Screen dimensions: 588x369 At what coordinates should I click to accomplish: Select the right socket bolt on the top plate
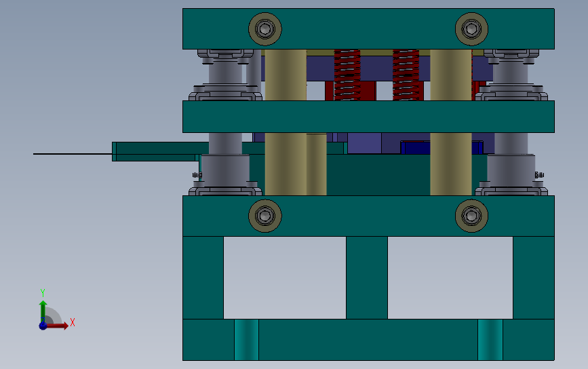click(x=471, y=29)
